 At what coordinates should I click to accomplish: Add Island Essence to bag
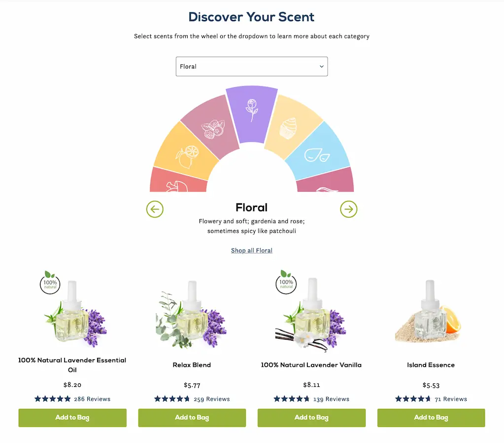tap(431, 418)
